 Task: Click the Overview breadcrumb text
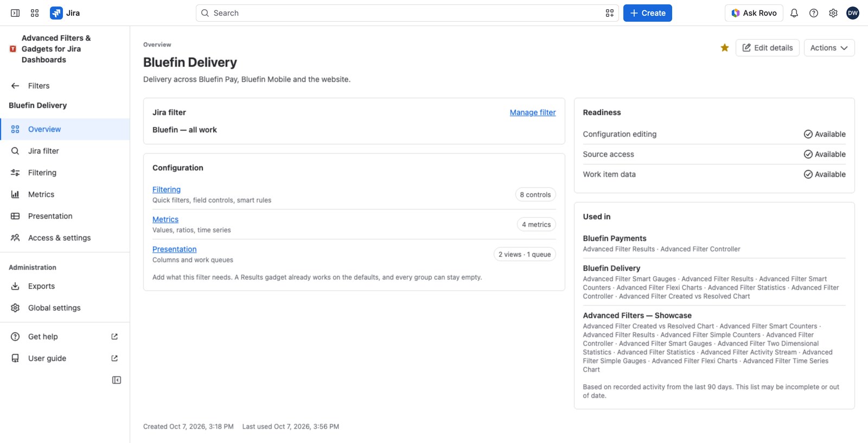click(157, 45)
